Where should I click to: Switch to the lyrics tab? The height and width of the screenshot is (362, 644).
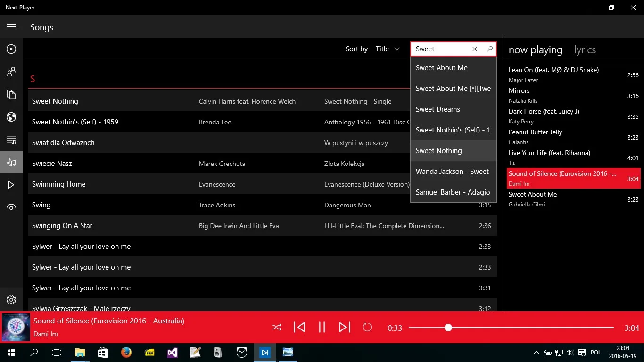585,50
